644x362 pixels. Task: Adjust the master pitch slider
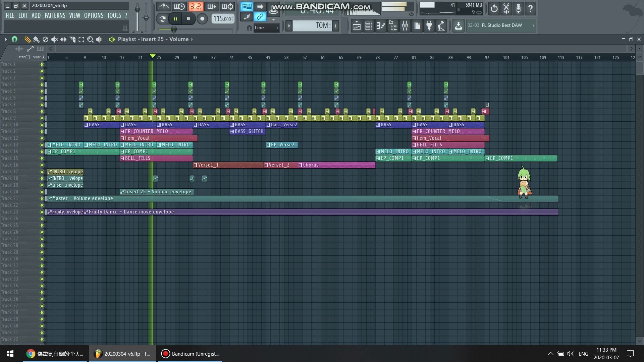146,17
